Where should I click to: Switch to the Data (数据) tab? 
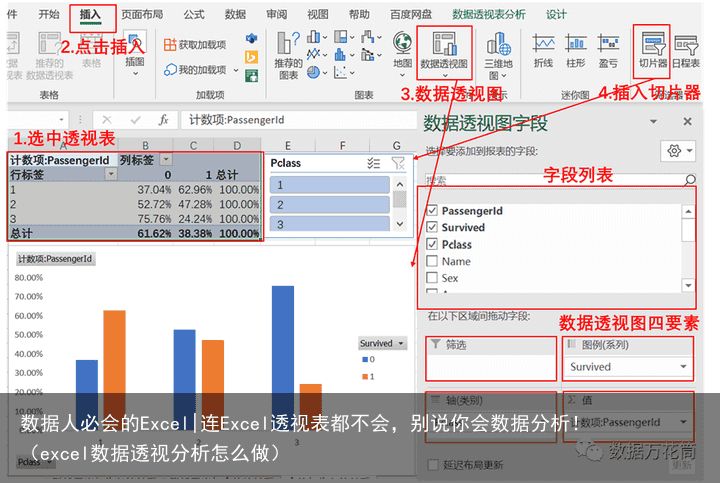tap(235, 15)
